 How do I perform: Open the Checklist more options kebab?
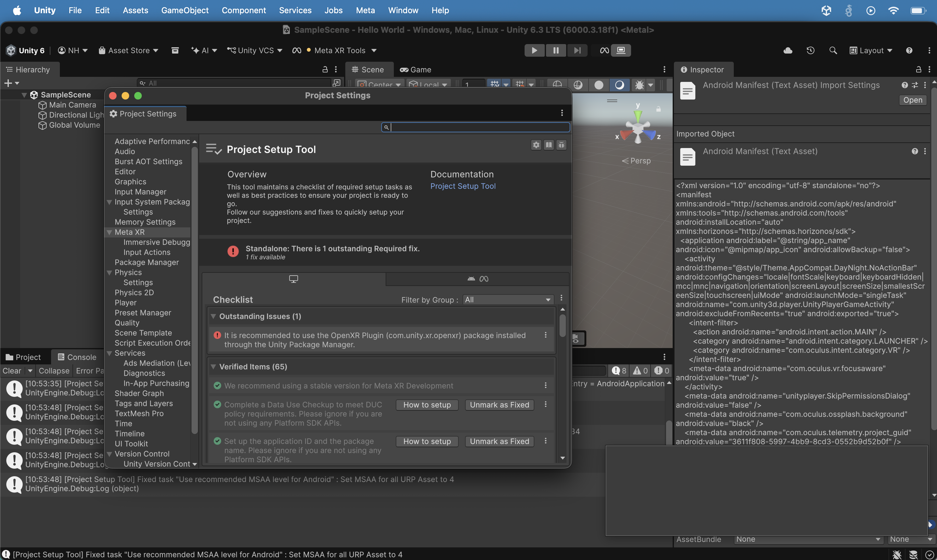(561, 298)
